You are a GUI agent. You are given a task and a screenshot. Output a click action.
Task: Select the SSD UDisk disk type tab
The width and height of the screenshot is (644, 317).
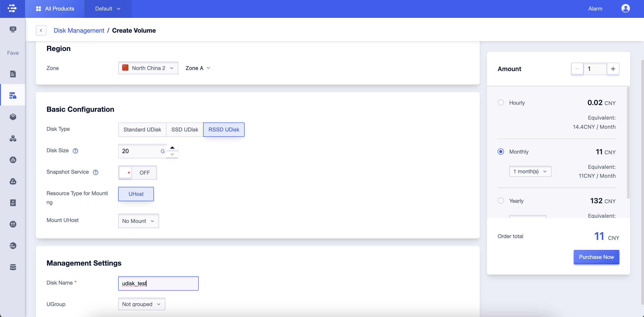tap(184, 129)
